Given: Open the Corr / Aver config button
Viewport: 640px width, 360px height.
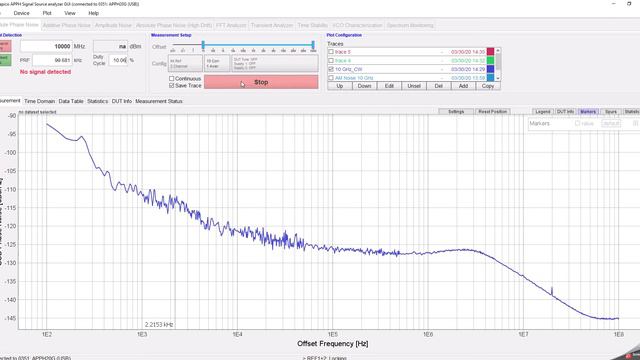Looking at the screenshot, I should (x=217, y=63).
